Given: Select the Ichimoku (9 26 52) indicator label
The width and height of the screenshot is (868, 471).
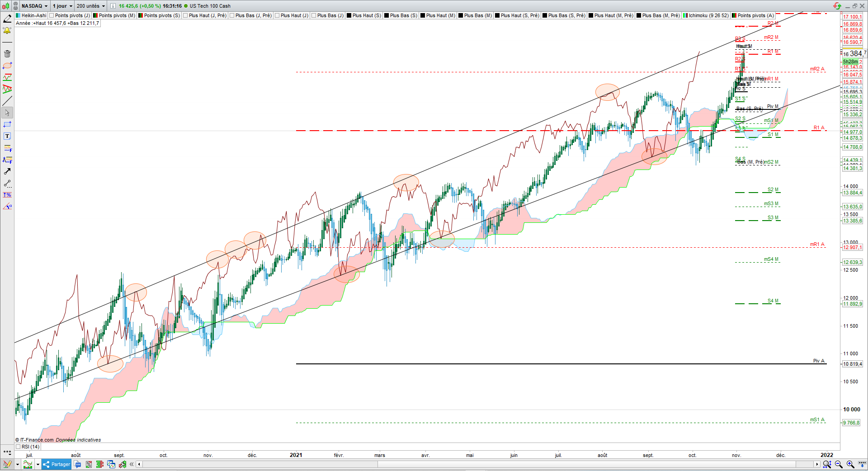Looking at the screenshot, I should (x=708, y=15).
